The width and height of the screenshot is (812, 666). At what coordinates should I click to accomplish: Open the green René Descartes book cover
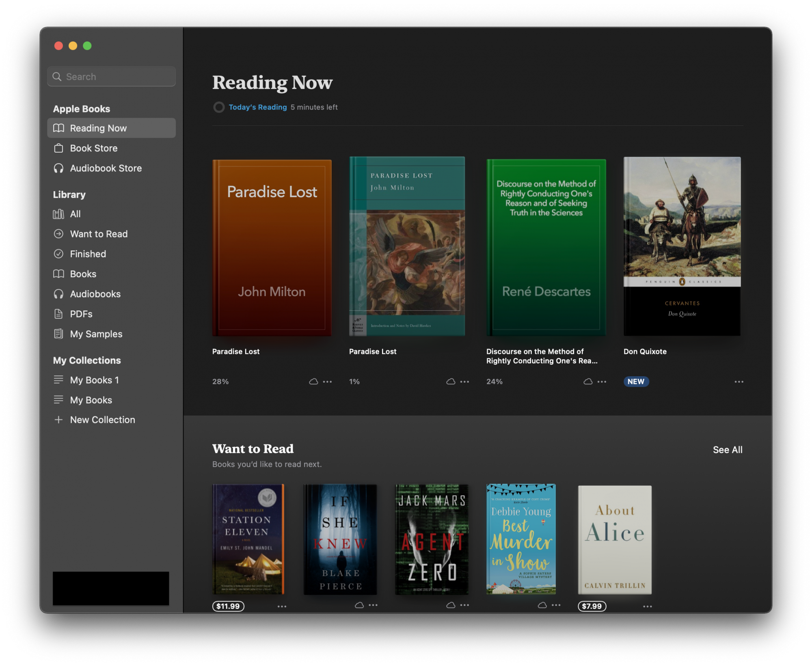pyautogui.click(x=546, y=248)
